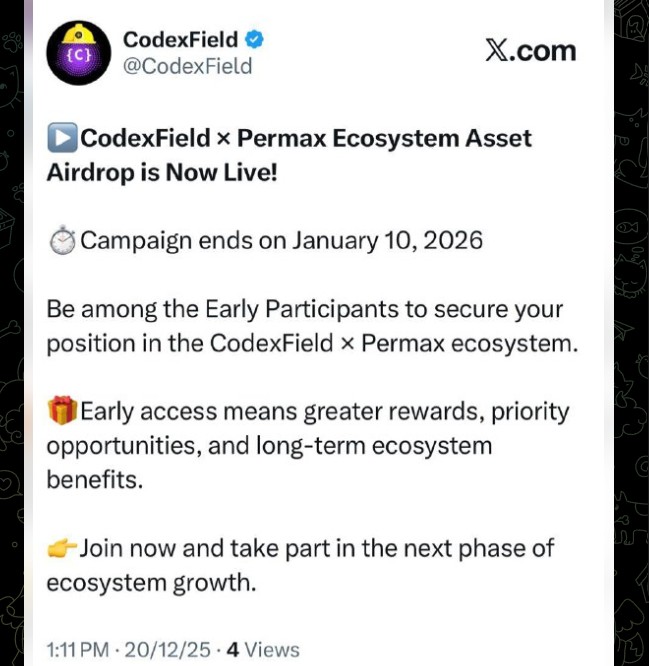Viewport: 649px width, 666px height.
Task: Click the 'Be among the Early Participants' line
Action: 304,309
